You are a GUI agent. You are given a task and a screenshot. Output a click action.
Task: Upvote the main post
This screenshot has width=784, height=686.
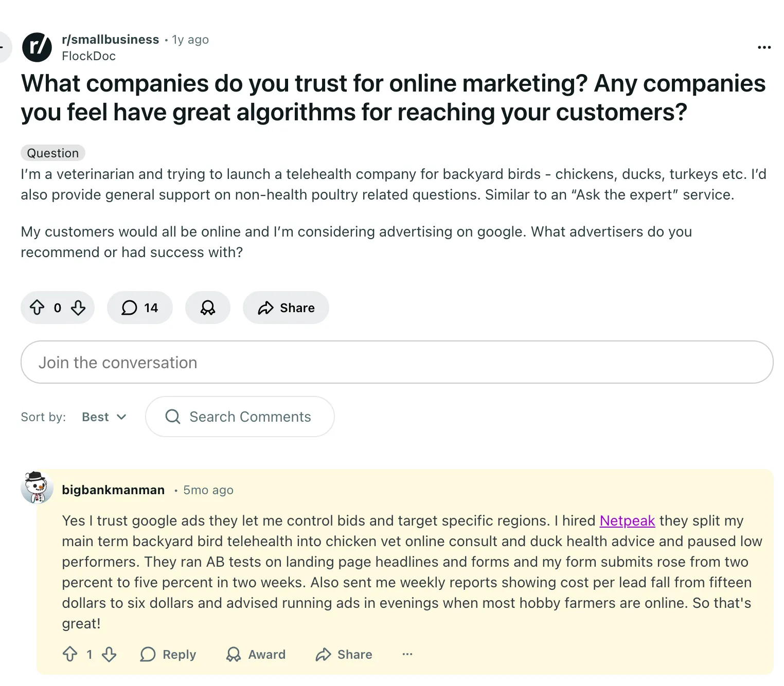(37, 308)
